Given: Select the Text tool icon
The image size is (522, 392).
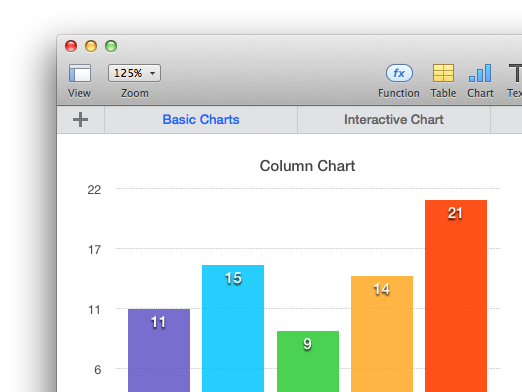Looking at the screenshot, I should pyautogui.click(x=515, y=73).
